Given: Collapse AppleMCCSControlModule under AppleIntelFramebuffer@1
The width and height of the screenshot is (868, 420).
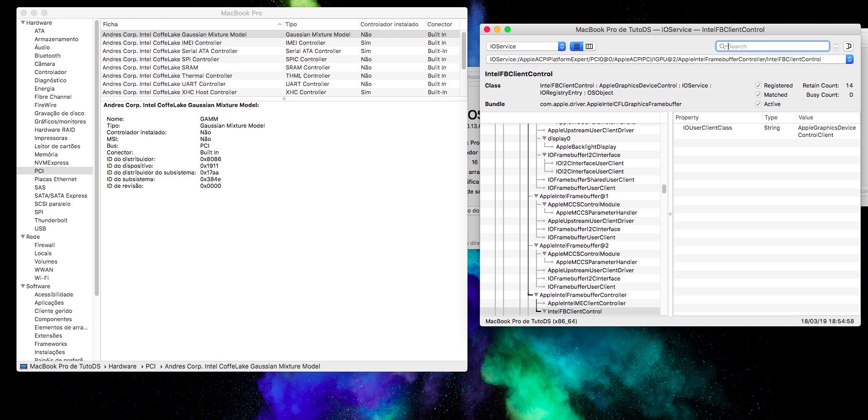Looking at the screenshot, I should [x=544, y=204].
